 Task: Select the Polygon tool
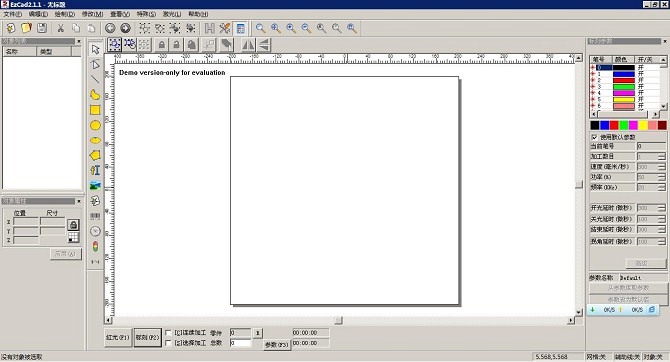pos(95,155)
